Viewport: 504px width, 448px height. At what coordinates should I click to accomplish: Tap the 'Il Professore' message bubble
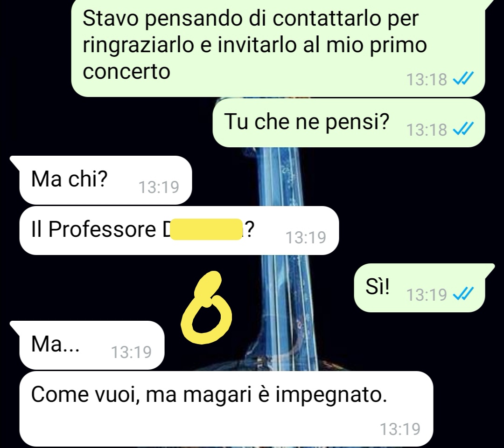179,231
